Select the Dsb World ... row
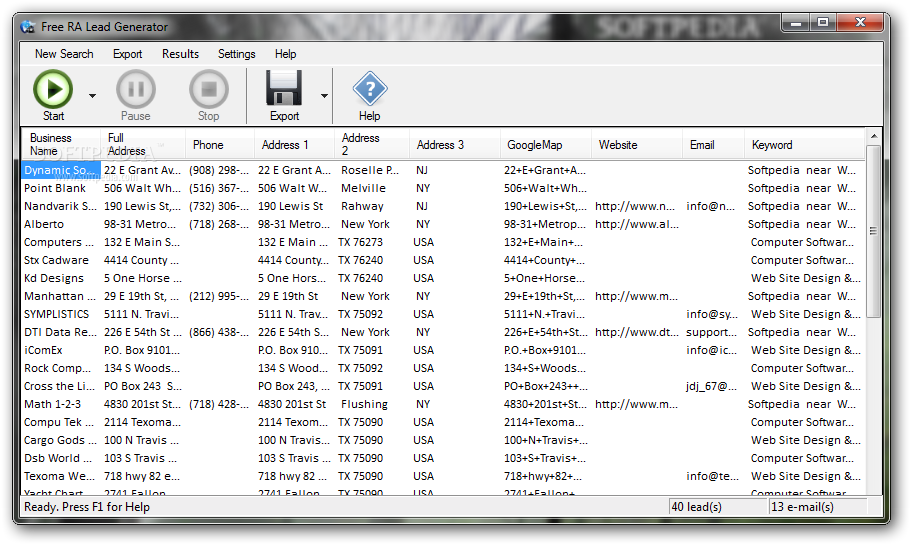Screen dimensions: 911x545 click(443, 458)
